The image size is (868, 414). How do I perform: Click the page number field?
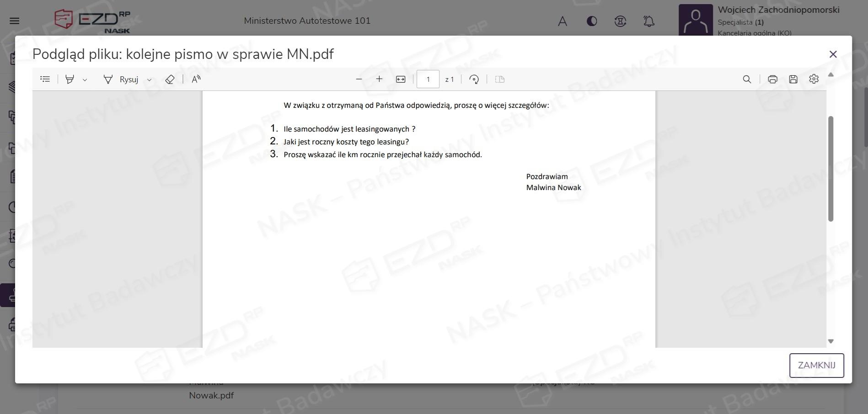tap(428, 79)
